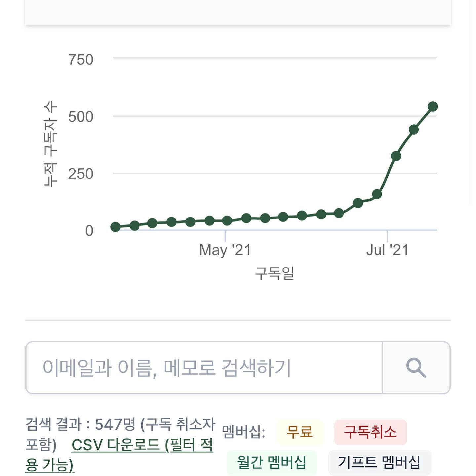Click the May '21 axis label
Image resolution: width=476 pixels, height=476 pixels.
(x=225, y=250)
